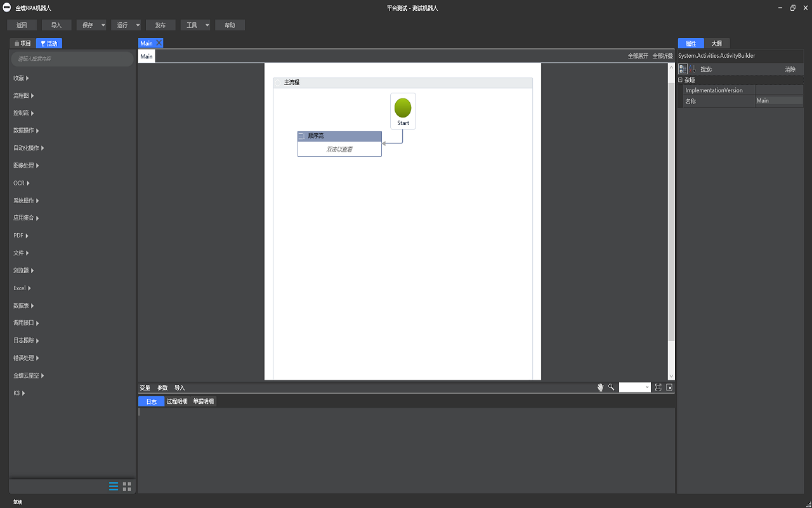Expand the 数据表 category
Viewport: 812px width, 508px height.
23,305
